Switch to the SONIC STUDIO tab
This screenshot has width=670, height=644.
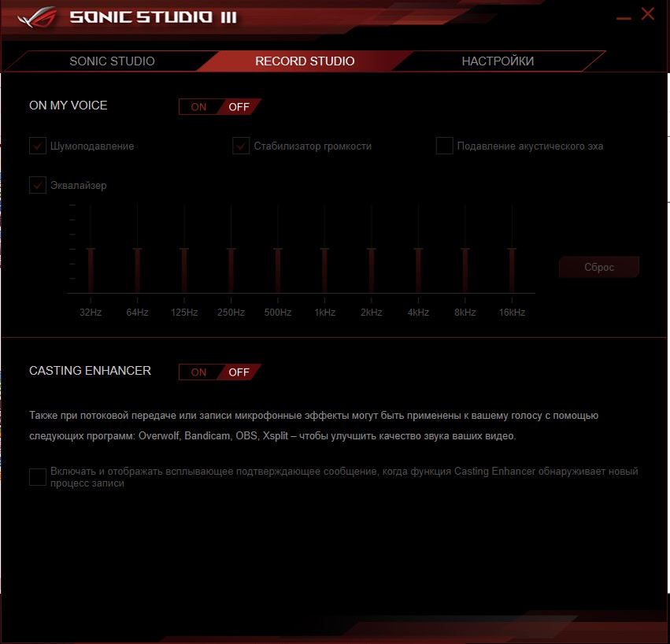(112, 61)
